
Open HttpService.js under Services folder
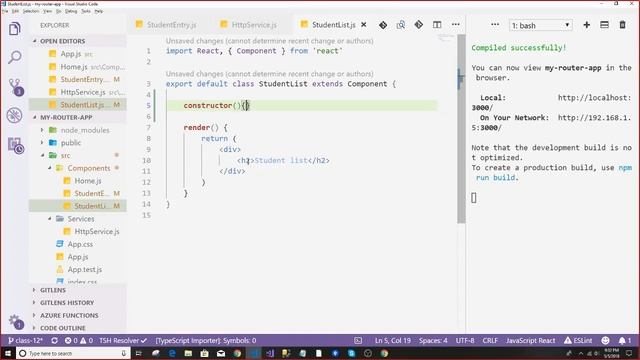pyautogui.click(x=78, y=231)
